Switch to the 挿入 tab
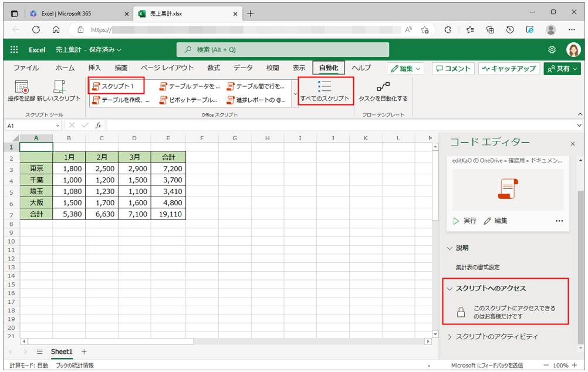588x372 pixels. coord(94,68)
